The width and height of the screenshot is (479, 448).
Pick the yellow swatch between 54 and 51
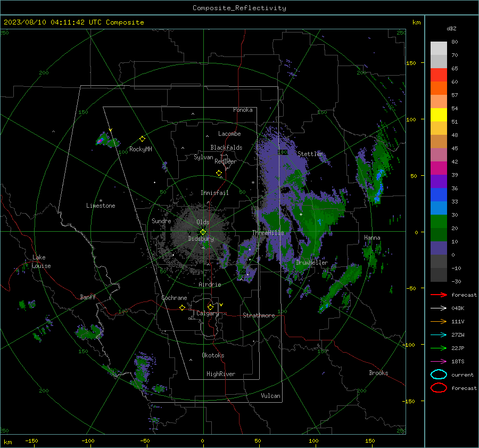[x=439, y=115]
